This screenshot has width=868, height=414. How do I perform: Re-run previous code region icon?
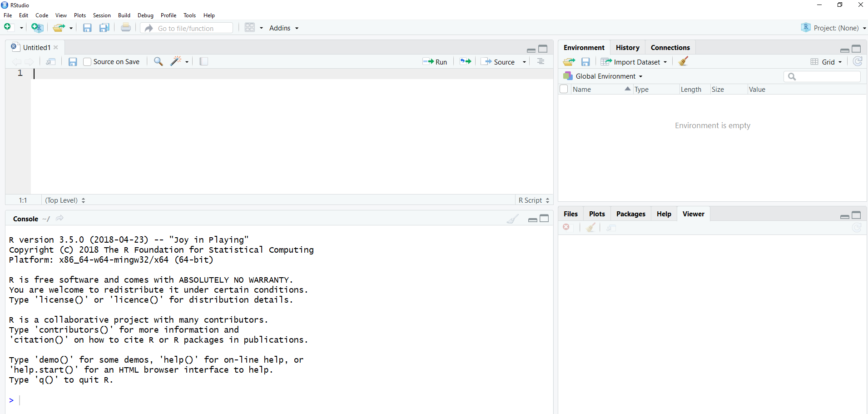coord(466,61)
